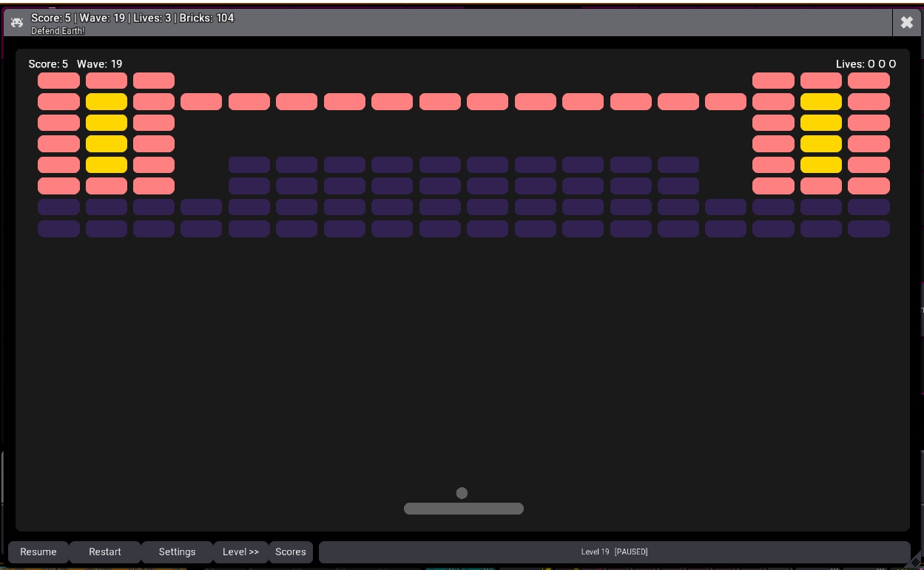
Task: Open the game Settings
Action: click(x=177, y=552)
